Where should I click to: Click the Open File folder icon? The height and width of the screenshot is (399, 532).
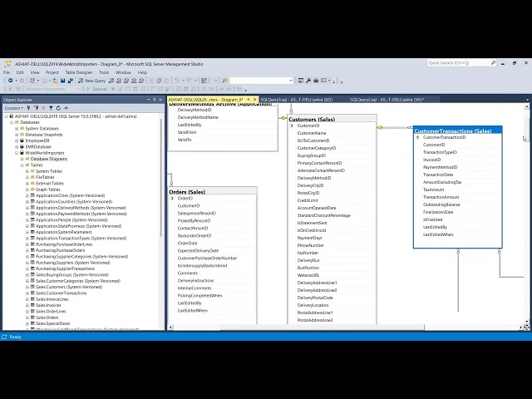click(x=55, y=81)
